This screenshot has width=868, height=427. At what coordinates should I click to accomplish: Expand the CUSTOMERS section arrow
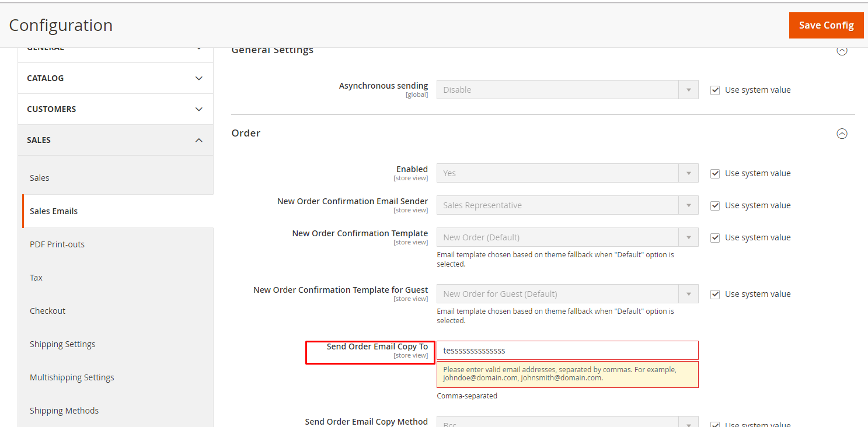(x=198, y=109)
